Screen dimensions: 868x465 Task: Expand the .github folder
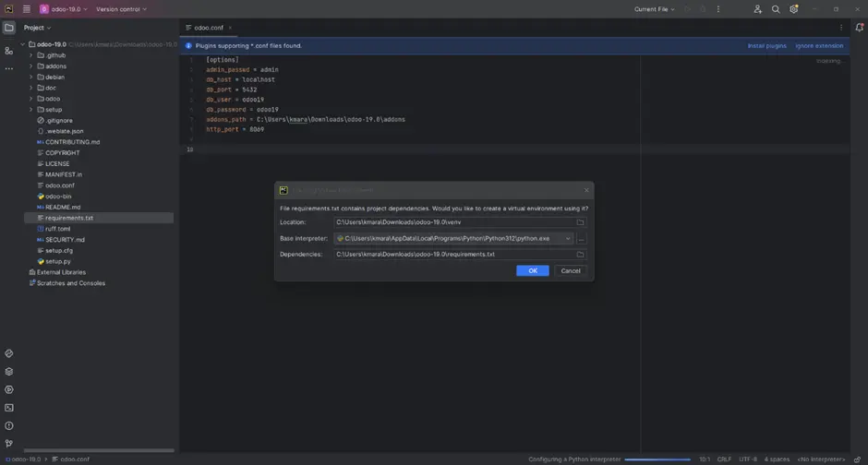(x=31, y=55)
